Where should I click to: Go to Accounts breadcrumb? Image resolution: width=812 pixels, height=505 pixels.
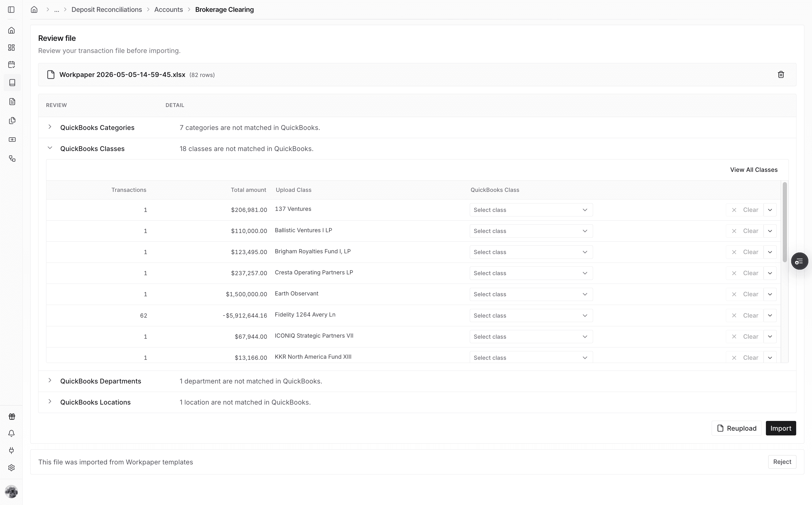pos(168,10)
